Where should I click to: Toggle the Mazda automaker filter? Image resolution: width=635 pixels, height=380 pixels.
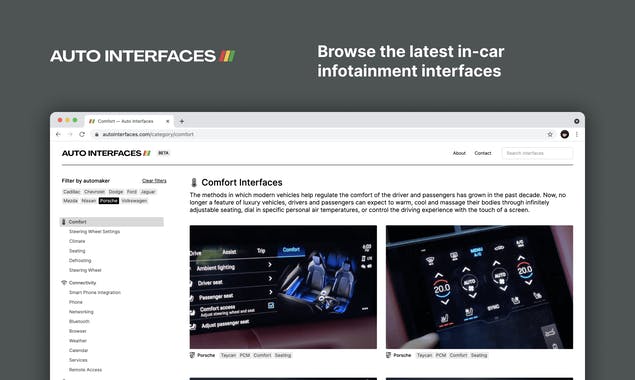(x=70, y=201)
